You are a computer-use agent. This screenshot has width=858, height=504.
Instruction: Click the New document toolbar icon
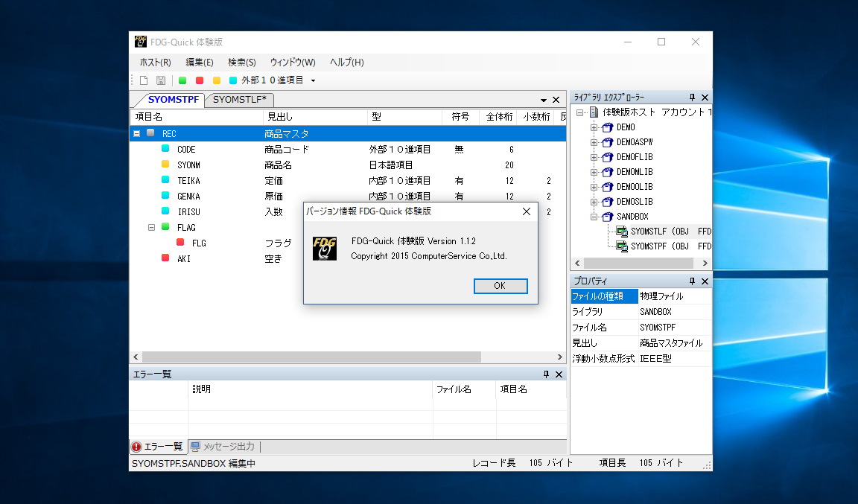click(x=144, y=80)
